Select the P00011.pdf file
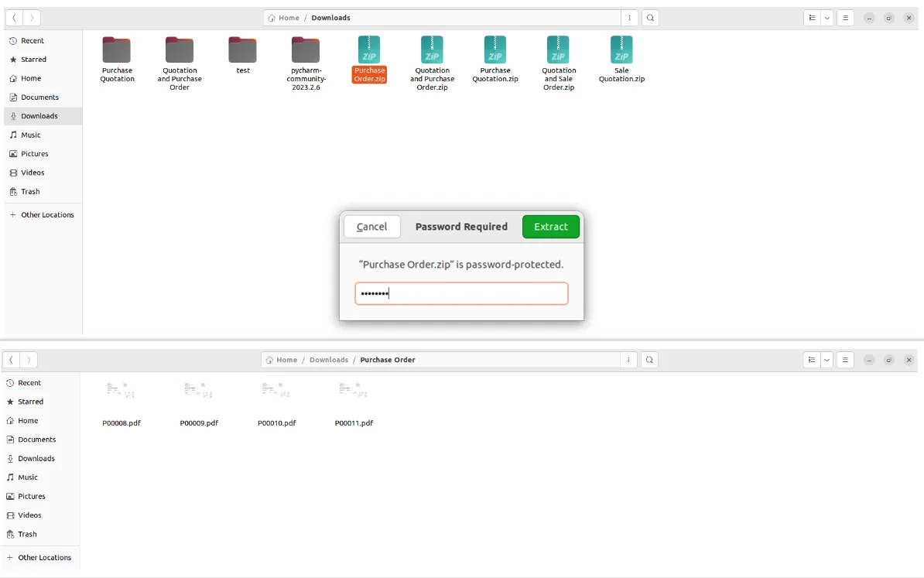The image size is (924, 578). [354, 404]
